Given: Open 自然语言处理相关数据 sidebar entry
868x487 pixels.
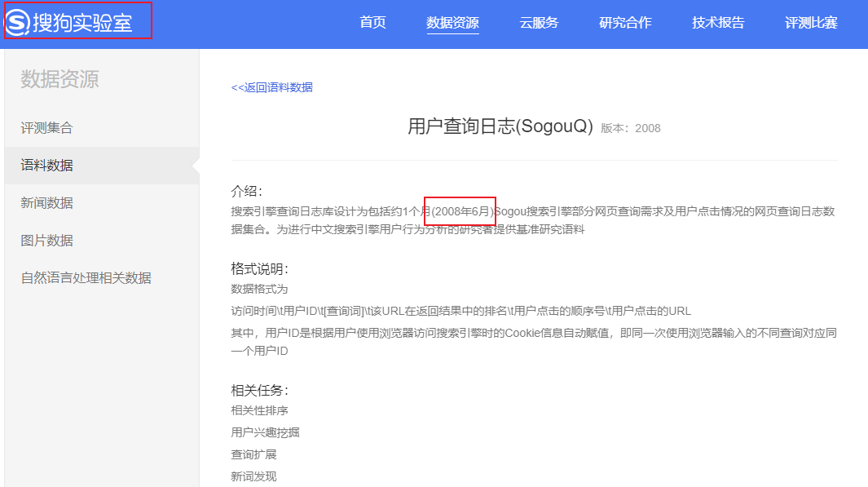Looking at the screenshot, I should coord(86,278).
